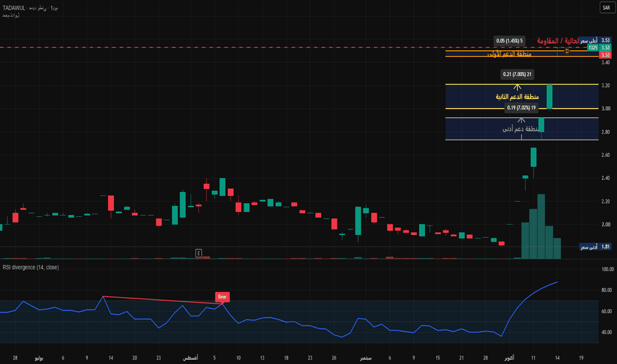Click the 3.40 price axis value
This screenshot has height=364, width=617.
605,63
